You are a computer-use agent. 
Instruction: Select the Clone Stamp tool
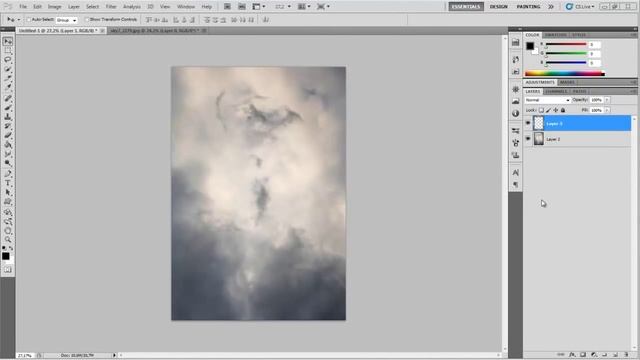pos(8,117)
